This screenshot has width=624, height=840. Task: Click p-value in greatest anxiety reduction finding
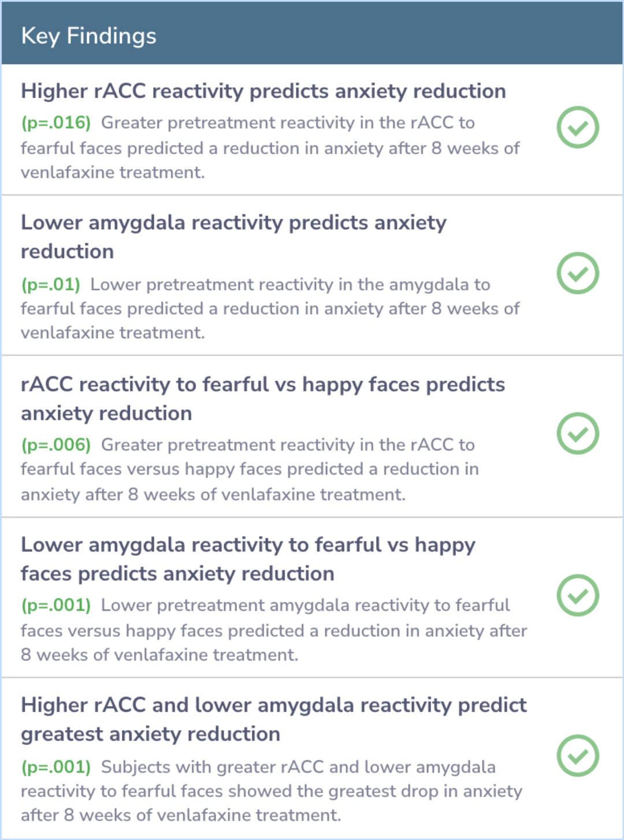tap(56, 767)
